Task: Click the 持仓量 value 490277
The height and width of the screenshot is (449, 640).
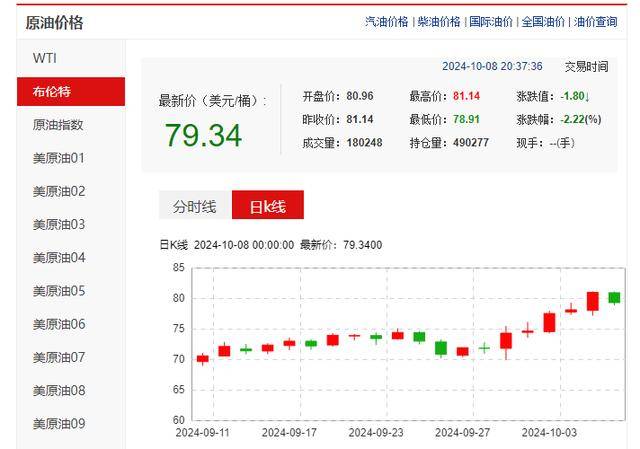Action: (471, 143)
